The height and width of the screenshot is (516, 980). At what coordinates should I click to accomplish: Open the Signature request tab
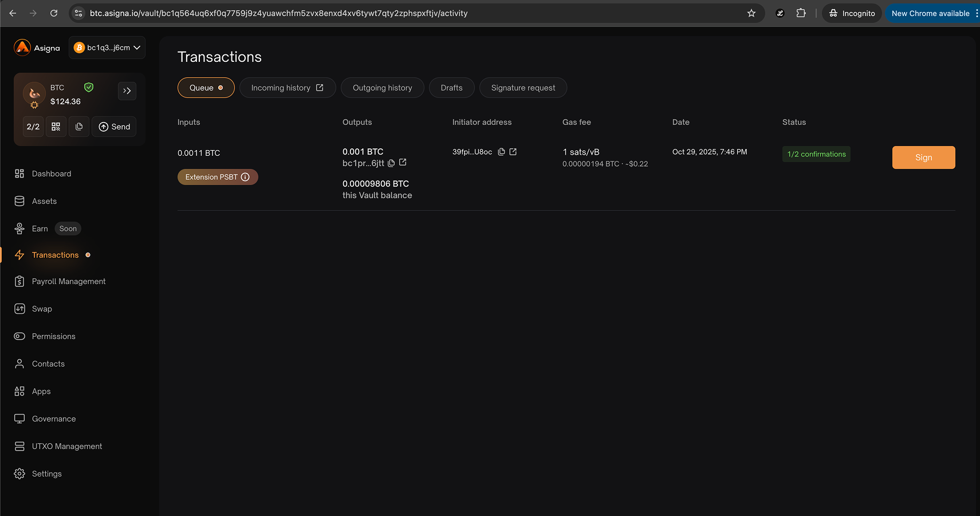[523, 88]
